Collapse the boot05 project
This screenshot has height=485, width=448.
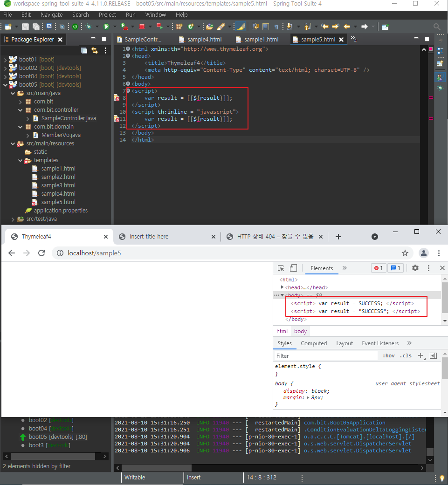coord(5,85)
